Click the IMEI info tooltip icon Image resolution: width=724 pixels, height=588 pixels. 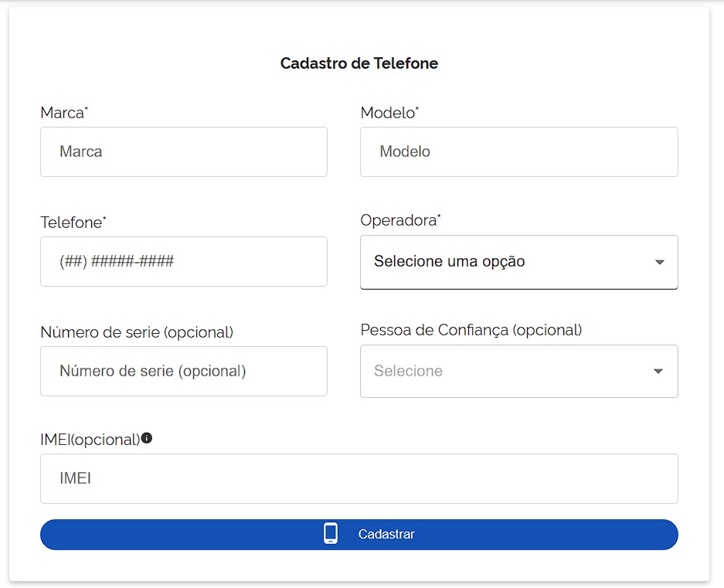coord(147,438)
